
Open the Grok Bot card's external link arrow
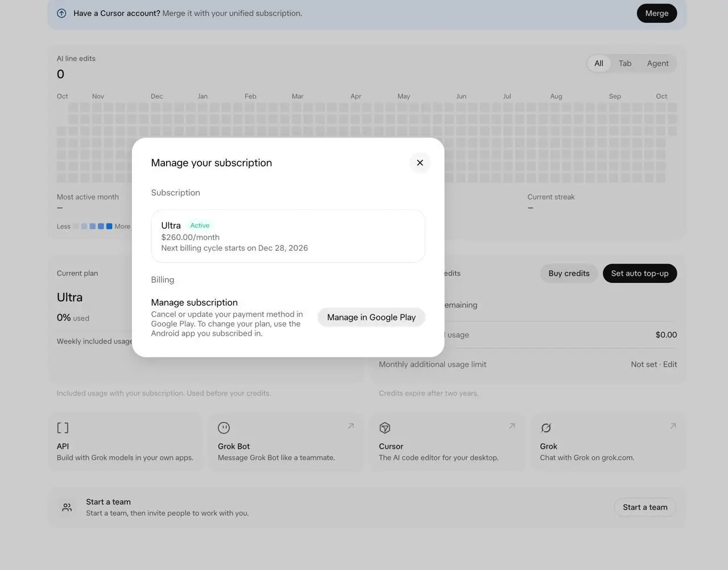pos(351,426)
